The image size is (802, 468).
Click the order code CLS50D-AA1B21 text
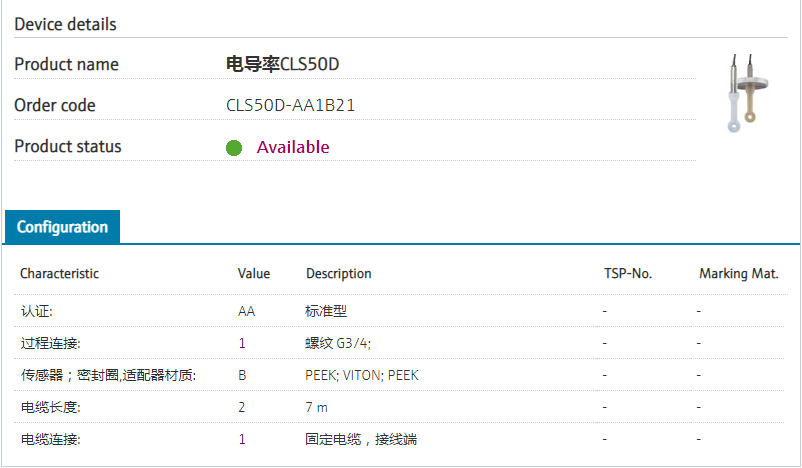click(291, 105)
